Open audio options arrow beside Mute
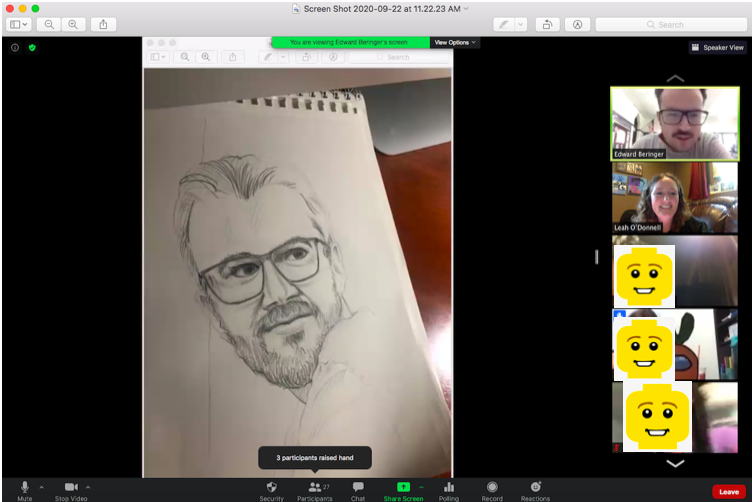The width and height of the screenshot is (752, 502). [42, 487]
